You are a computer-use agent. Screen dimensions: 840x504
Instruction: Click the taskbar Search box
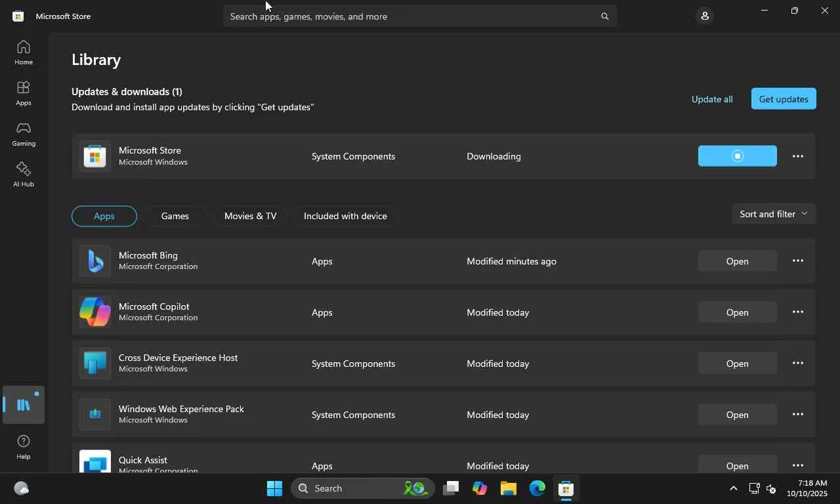point(363,488)
